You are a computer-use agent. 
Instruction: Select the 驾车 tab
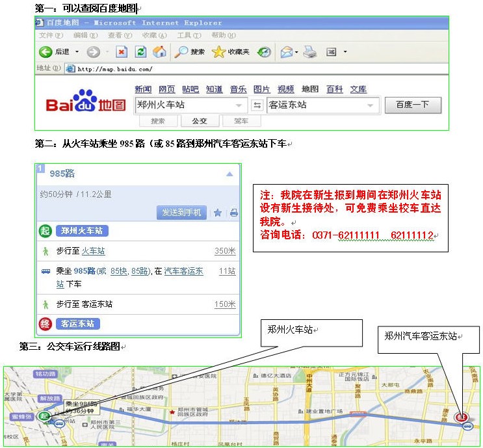pyautogui.click(x=241, y=121)
